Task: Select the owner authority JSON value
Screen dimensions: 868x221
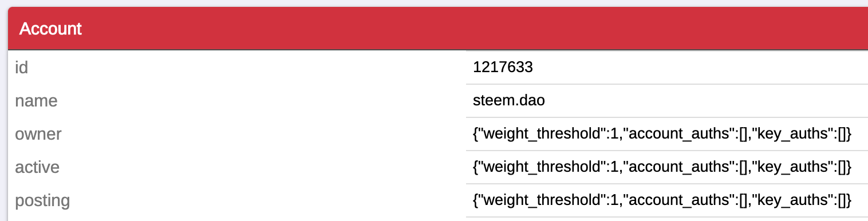Action: [x=663, y=135]
